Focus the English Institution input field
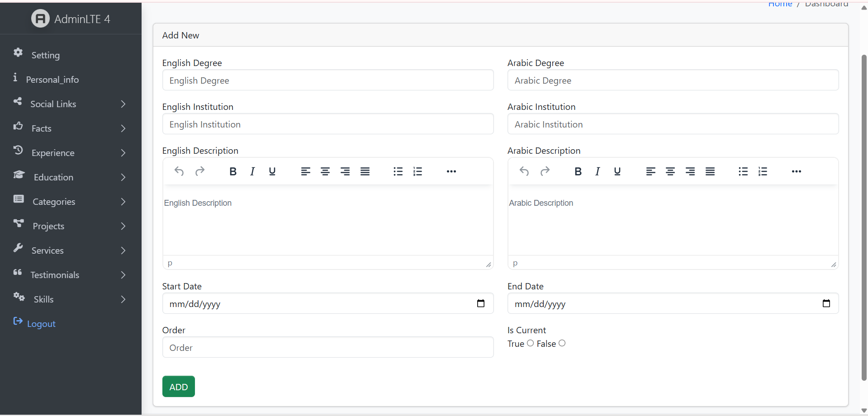This screenshot has height=416, width=868. [x=328, y=124]
